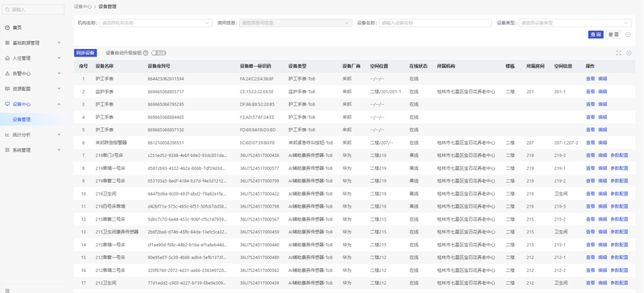Click the 在线状态 column header
This screenshot has width=644, height=293.
(x=418, y=66)
